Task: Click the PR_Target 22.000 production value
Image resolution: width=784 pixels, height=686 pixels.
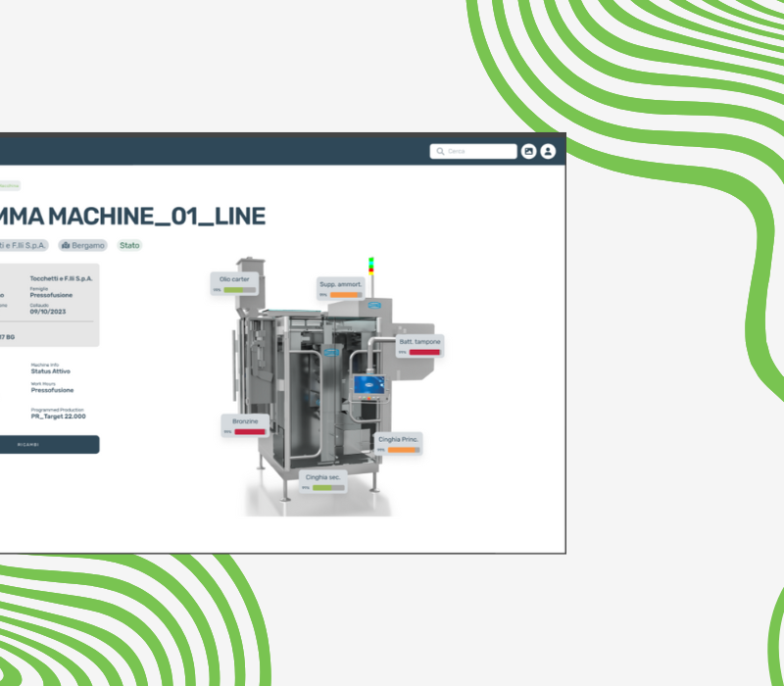Action: click(x=58, y=416)
